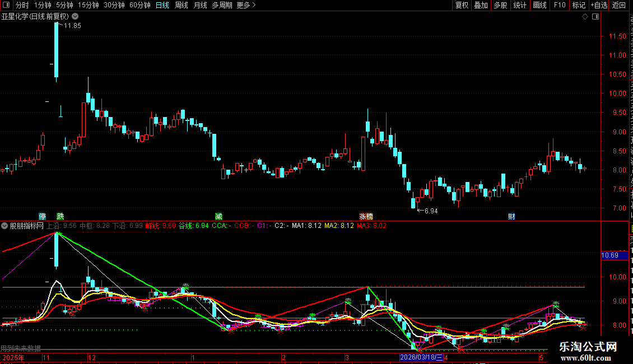Click the 11.50 price axis label
This screenshot has height=364, width=633.
[617, 36]
